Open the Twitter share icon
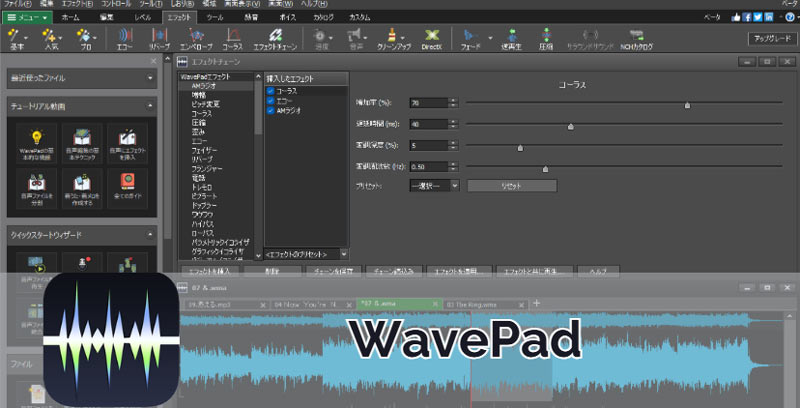The width and height of the screenshot is (800, 408). (758, 17)
